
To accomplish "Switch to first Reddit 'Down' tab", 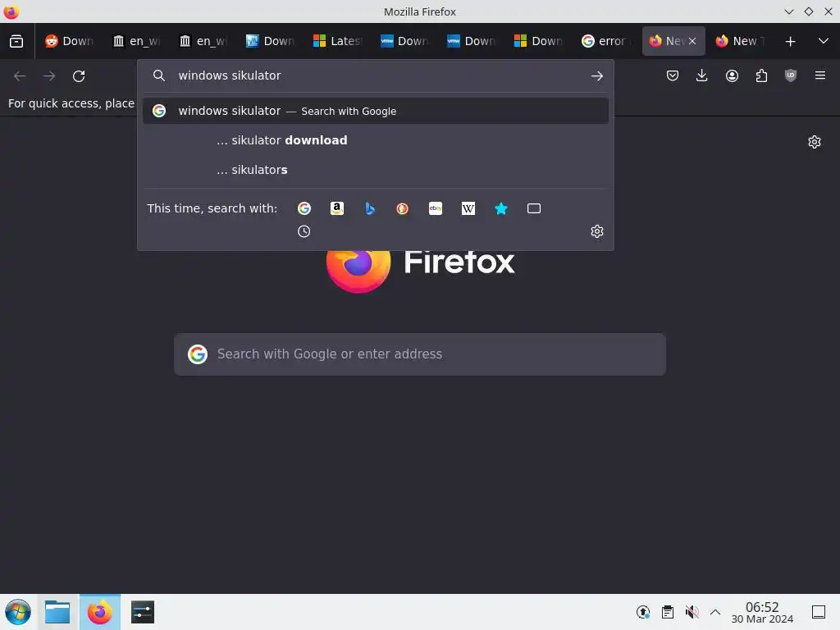I will 69,41.
